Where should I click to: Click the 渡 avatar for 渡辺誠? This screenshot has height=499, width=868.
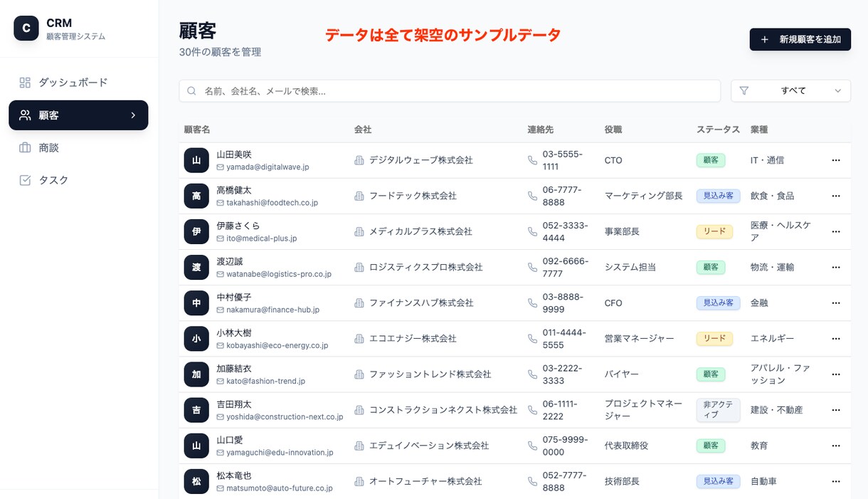pos(196,267)
